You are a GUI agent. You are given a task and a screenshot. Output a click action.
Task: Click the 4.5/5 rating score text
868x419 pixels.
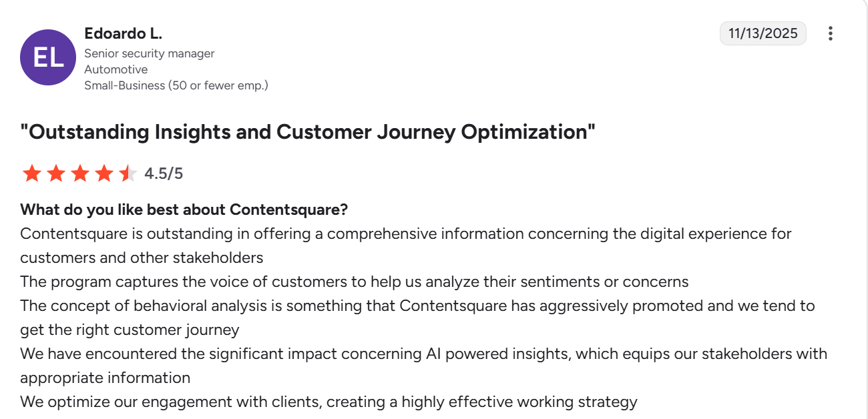tap(164, 174)
